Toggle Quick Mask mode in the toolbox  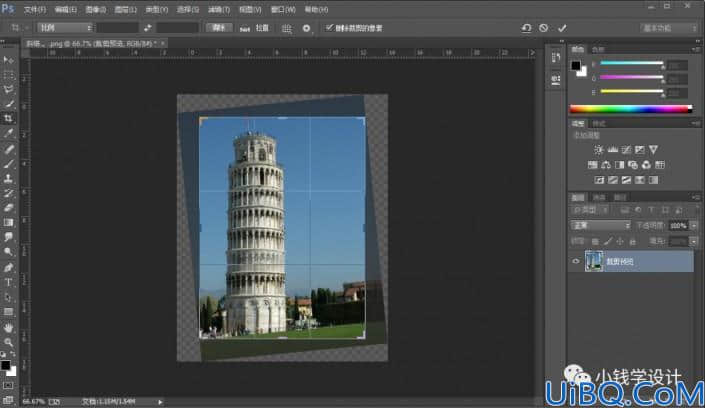8,386
